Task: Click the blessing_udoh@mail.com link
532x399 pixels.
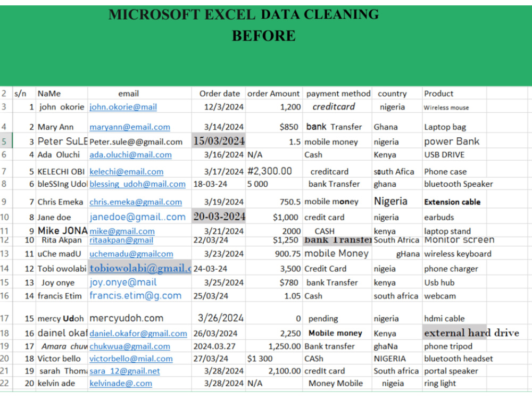Action: [x=138, y=184]
